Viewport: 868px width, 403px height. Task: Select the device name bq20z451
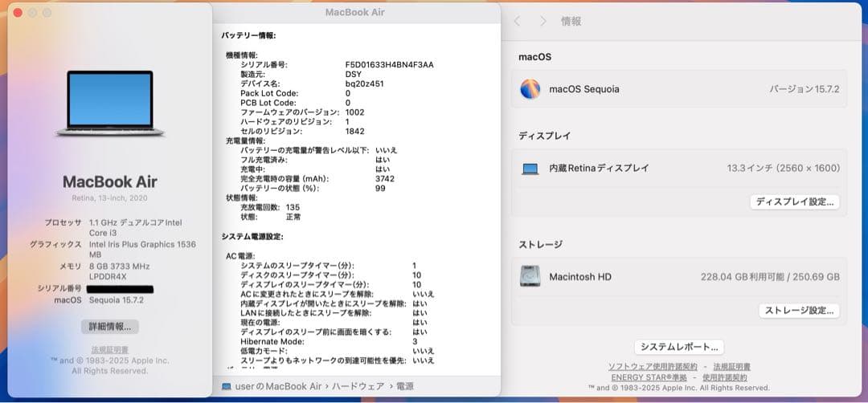[364, 83]
